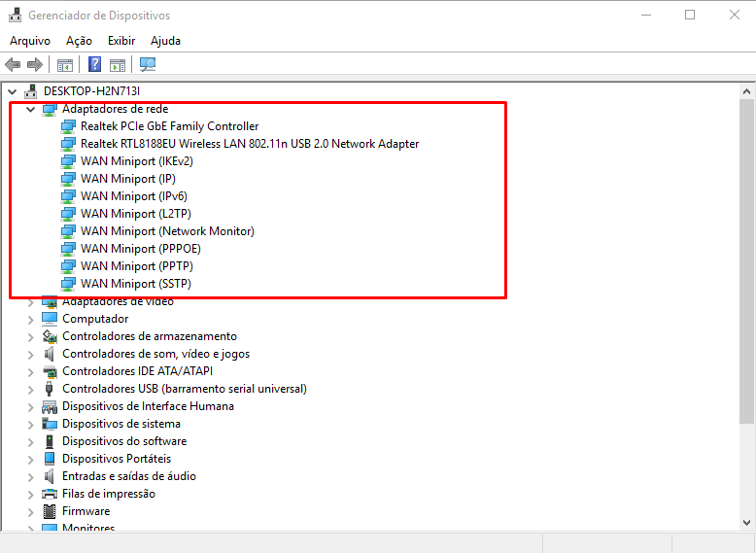
Task: Expand Filas de impressão
Action: 31,494
